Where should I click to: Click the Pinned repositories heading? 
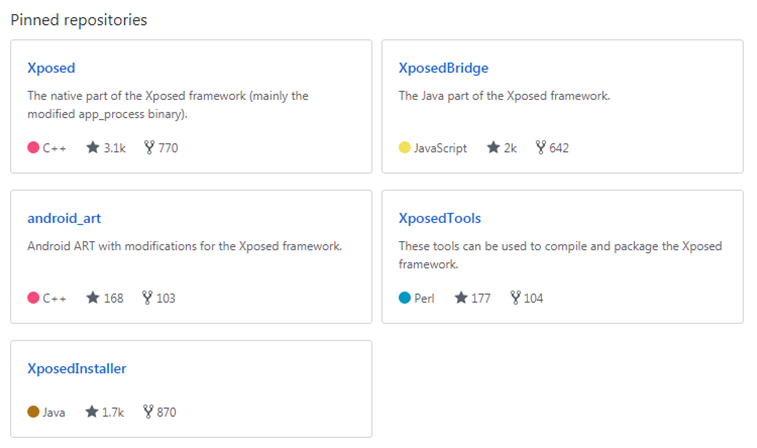tap(78, 20)
